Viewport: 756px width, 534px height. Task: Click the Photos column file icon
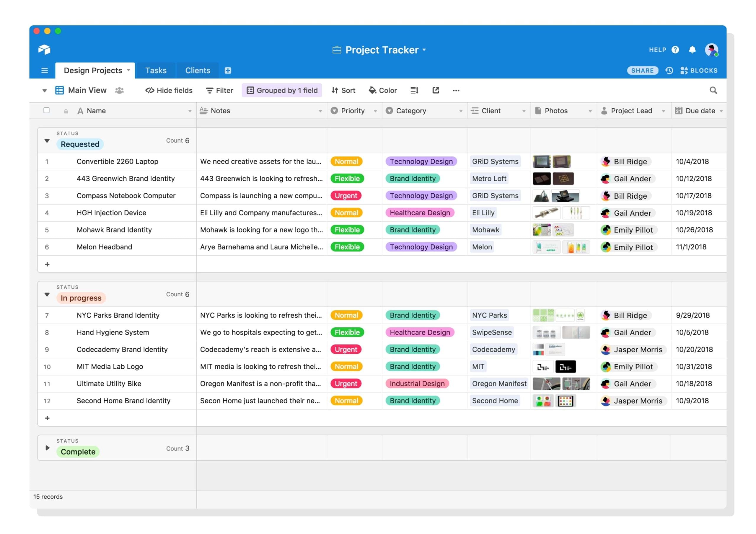[538, 111]
